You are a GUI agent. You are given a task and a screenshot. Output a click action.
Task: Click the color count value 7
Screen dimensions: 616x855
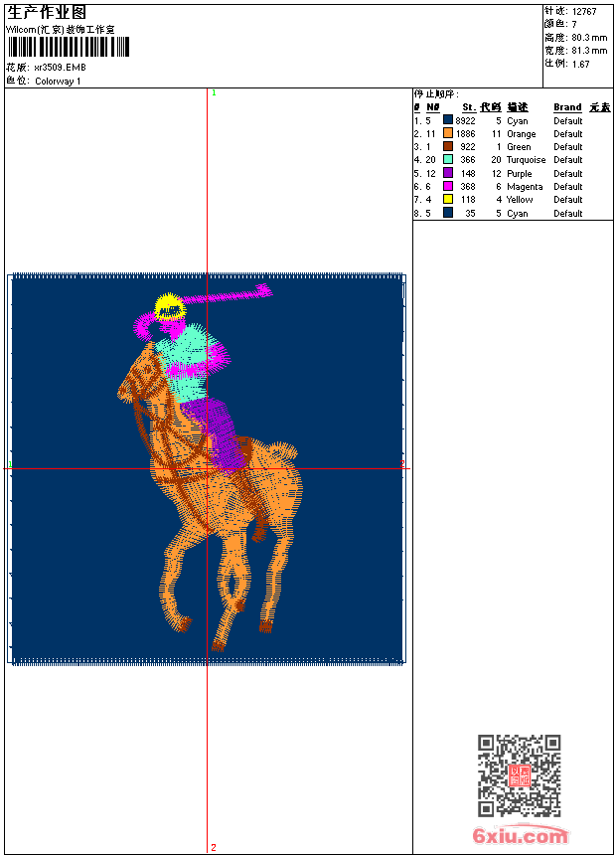click(x=574, y=25)
